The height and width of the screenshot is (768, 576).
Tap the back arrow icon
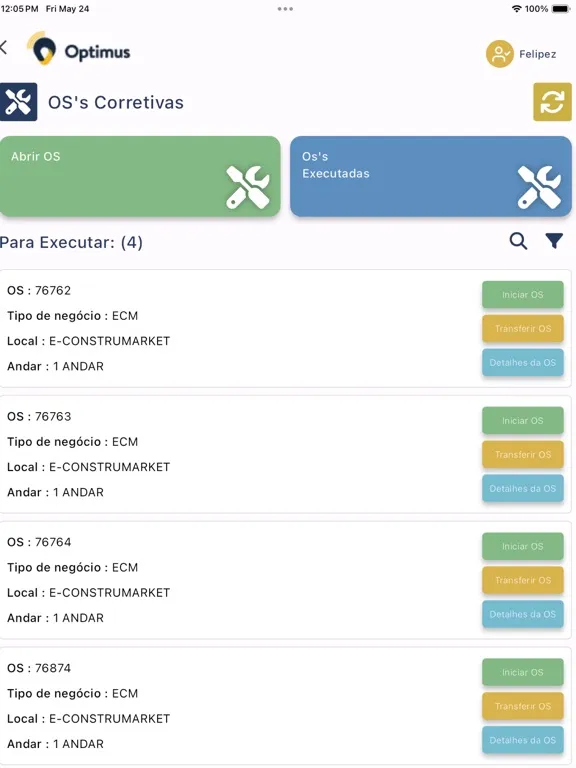[4, 48]
